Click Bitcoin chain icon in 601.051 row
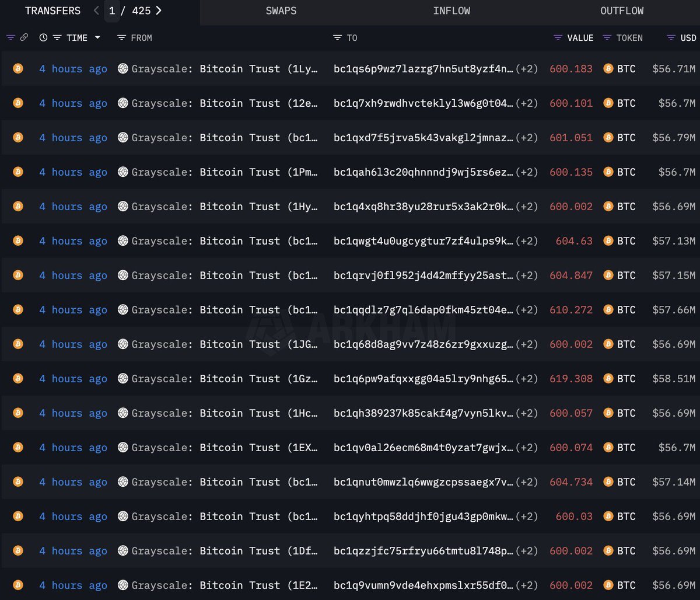The width and height of the screenshot is (700, 600). (18, 137)
